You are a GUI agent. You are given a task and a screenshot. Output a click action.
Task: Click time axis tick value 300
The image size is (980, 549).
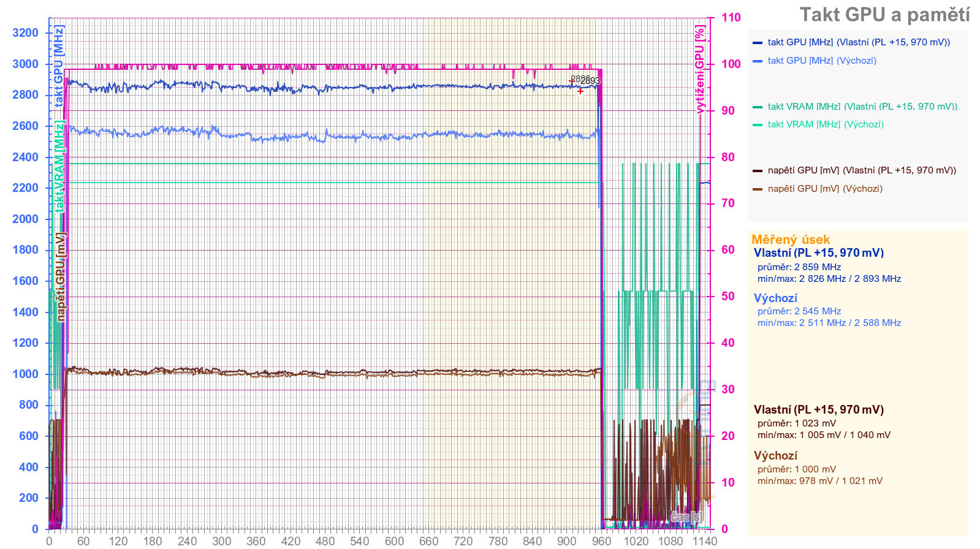[221, 541]
